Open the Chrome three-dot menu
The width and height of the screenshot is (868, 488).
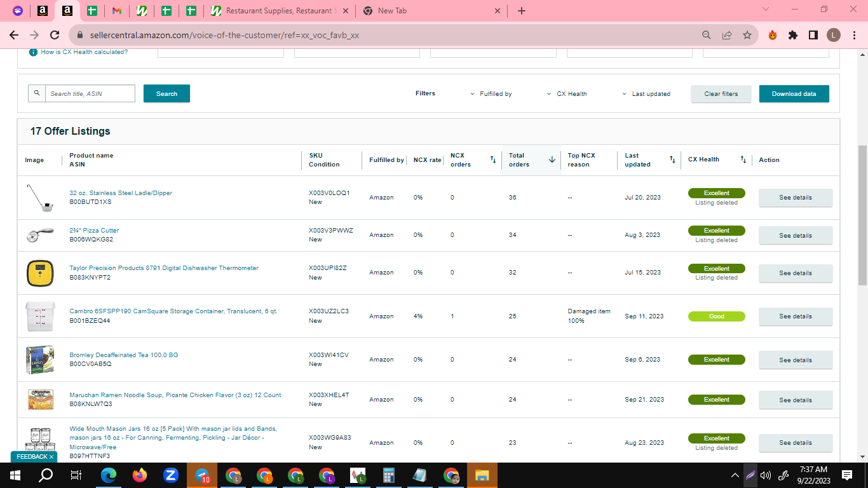[853, 36]
